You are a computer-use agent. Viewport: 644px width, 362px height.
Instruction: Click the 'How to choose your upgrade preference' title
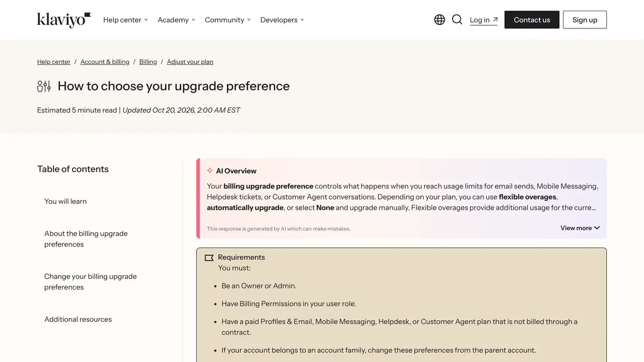tap(174, 86)
